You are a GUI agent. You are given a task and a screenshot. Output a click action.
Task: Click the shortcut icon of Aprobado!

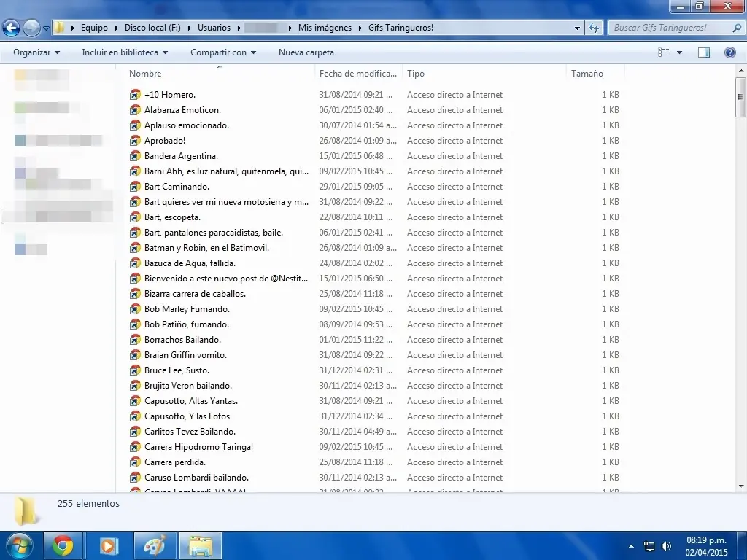coord(135,141)
